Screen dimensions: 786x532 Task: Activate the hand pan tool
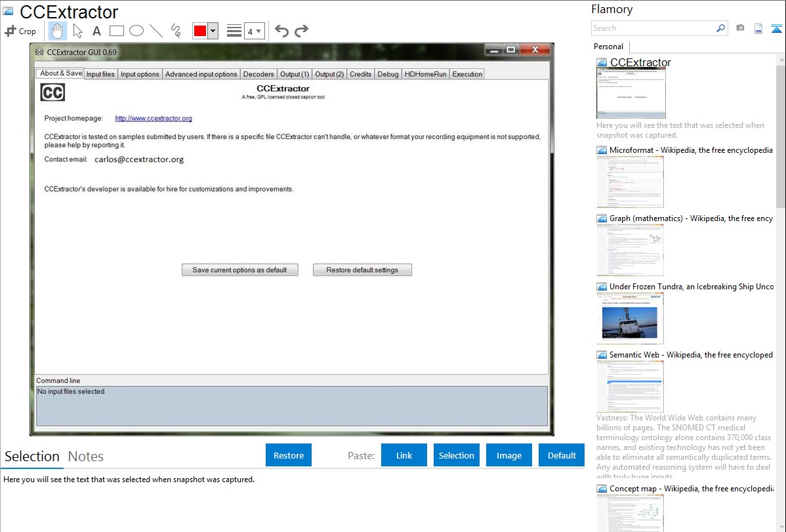(x=57, y=31)
